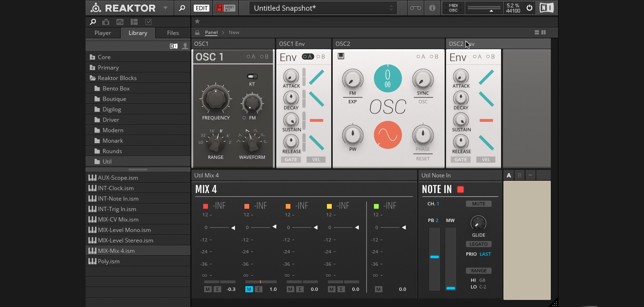The height and width of the screenshot is (307, 644).
Task: Click the favorites star icon
Action: [197, 21]
